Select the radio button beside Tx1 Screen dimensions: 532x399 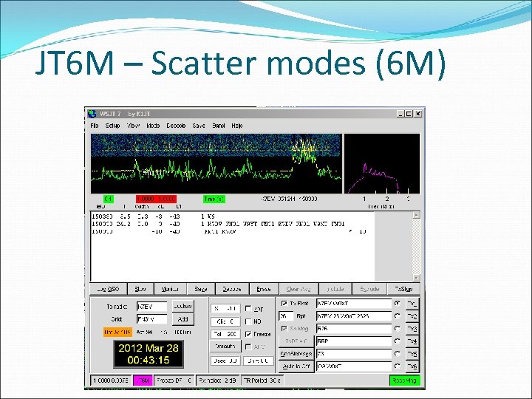[x=398, y=303]
